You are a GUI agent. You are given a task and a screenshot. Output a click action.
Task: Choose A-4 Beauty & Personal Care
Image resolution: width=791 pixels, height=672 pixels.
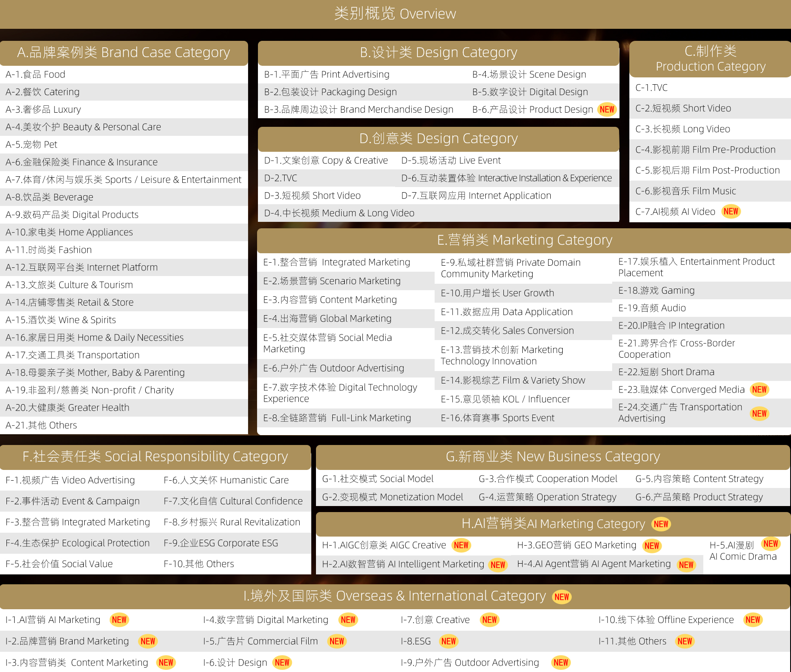tap(83, 127)
